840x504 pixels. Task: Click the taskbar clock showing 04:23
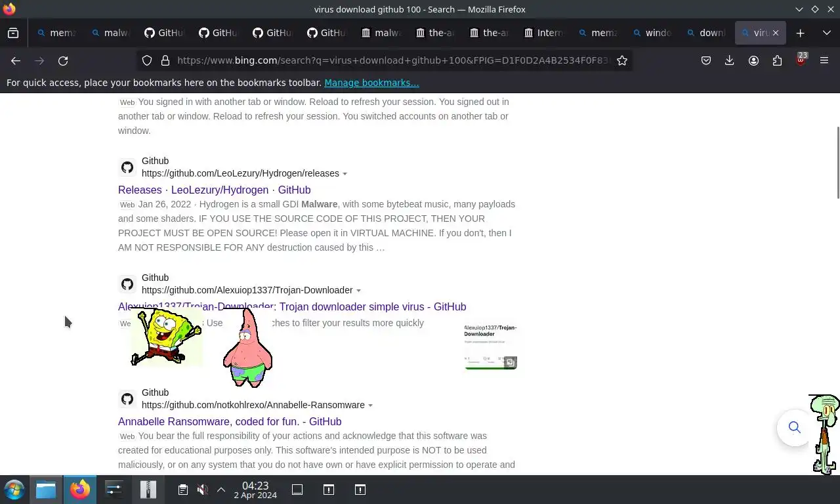click(x=255, y=490)
